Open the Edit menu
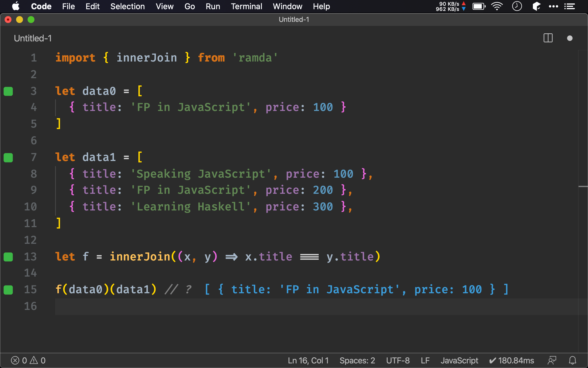This screenshot has width=588, height=368. [92, 6]
